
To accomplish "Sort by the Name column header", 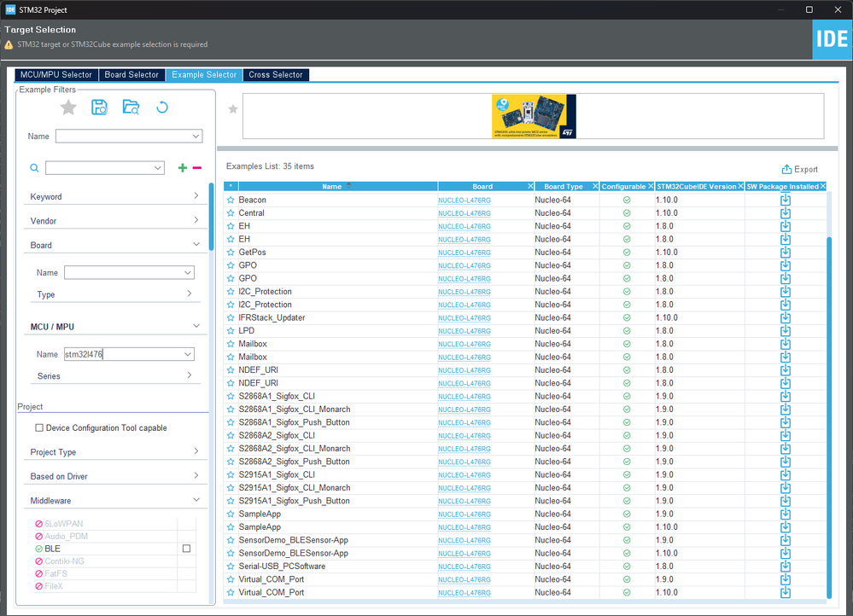I will tap(338, 186).
